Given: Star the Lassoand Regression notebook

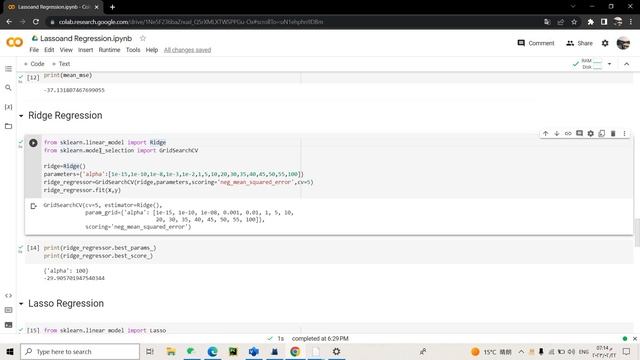Looking at the screenshot, I should tap(142, 38).
